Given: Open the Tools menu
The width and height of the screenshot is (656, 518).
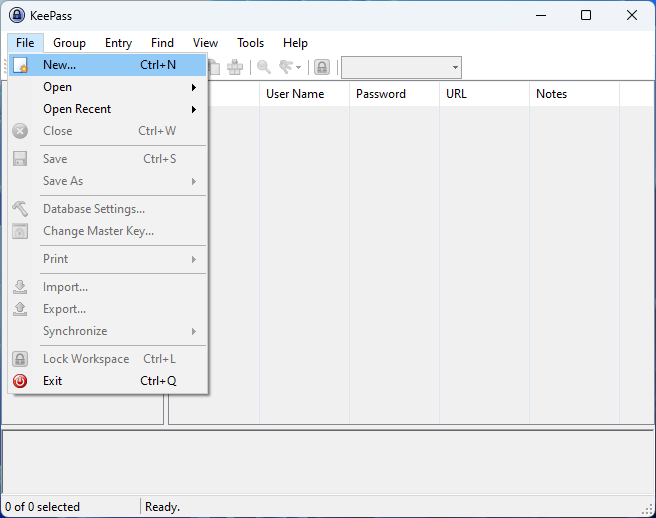Looking at the screenshot, I should (x=251, y=43).
